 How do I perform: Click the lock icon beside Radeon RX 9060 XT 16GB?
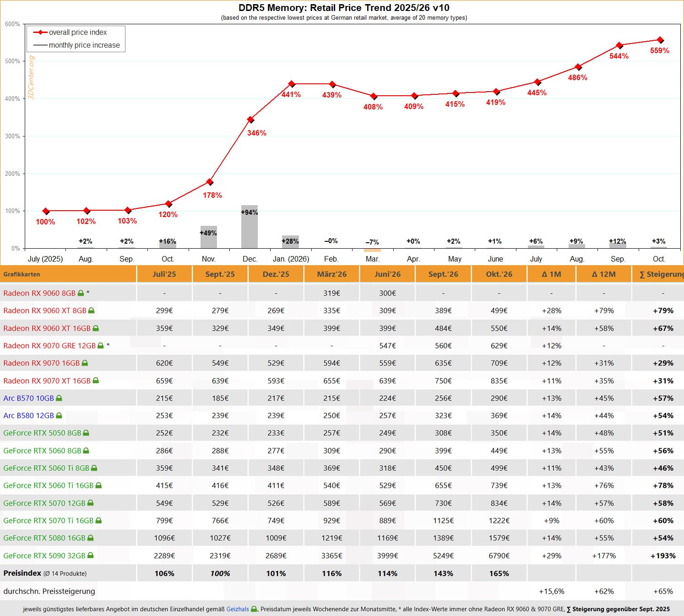[x=96, y=328]
